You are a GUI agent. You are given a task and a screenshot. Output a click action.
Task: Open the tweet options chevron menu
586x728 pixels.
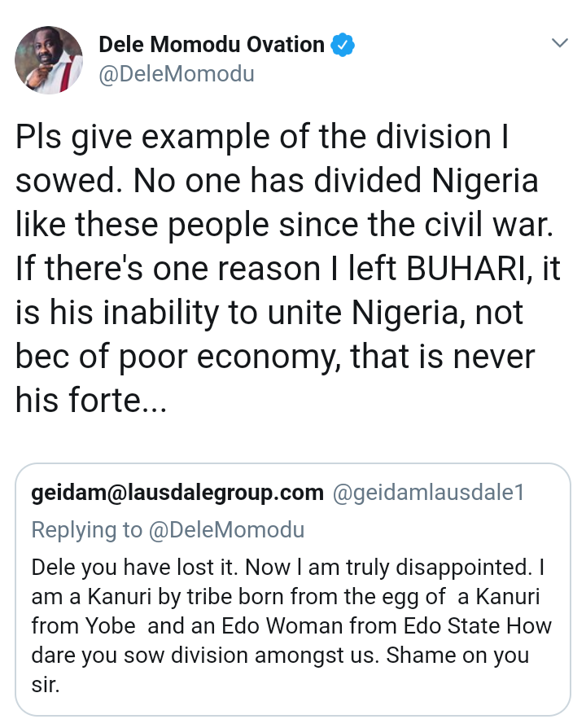[x=559, y=43]
